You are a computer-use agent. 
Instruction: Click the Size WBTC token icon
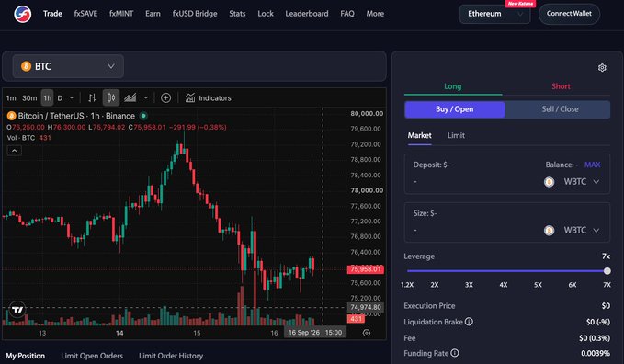coord(550,231)
